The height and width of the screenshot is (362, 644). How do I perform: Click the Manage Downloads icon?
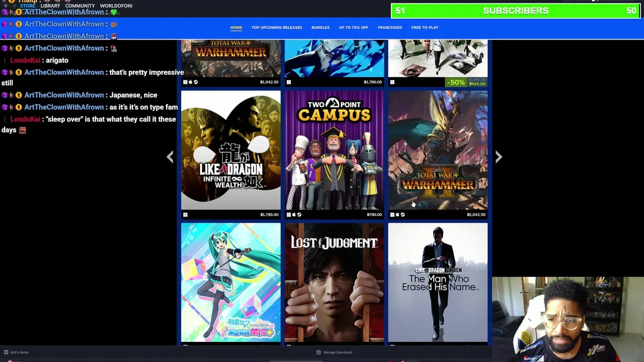tap(318, 352)
